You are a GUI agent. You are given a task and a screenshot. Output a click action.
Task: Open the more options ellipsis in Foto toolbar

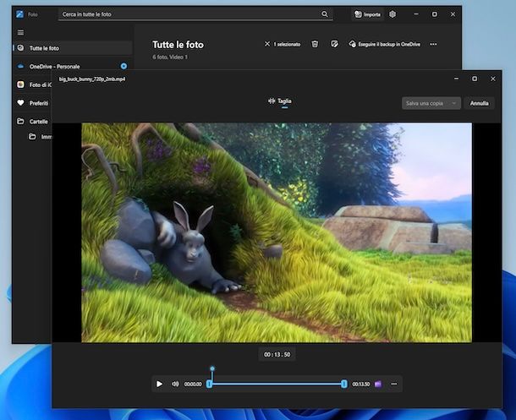point(433,44)
